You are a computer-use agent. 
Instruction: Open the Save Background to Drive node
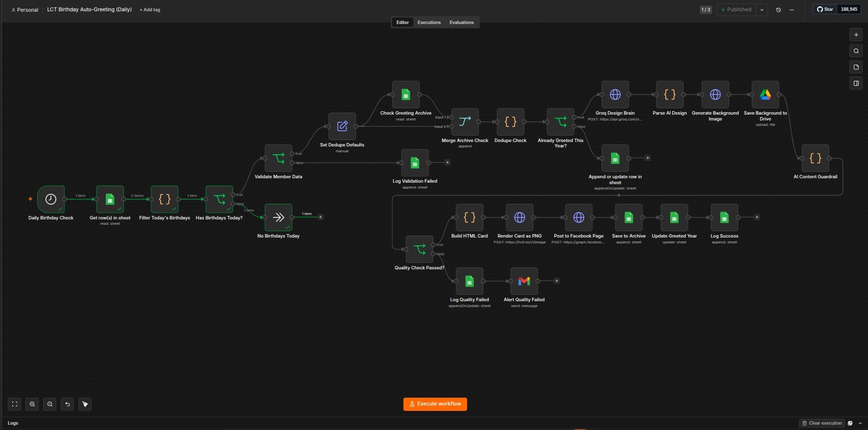pos(765,95)
